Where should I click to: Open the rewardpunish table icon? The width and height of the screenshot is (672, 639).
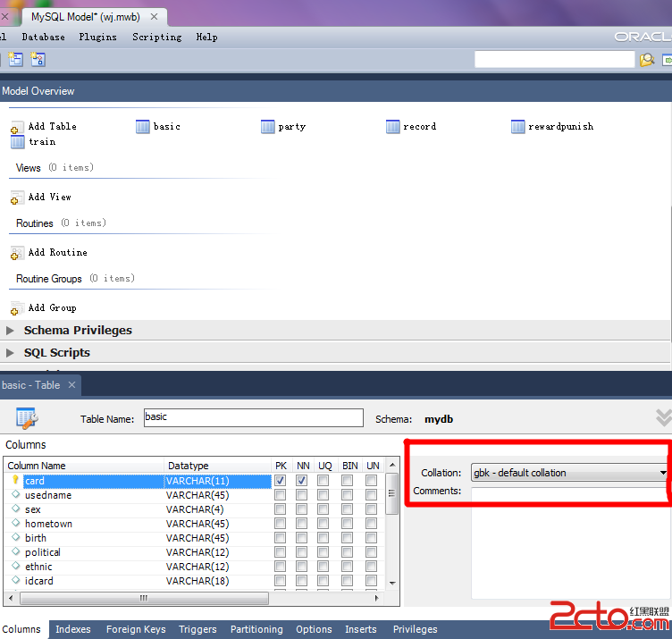pos(517,126)
